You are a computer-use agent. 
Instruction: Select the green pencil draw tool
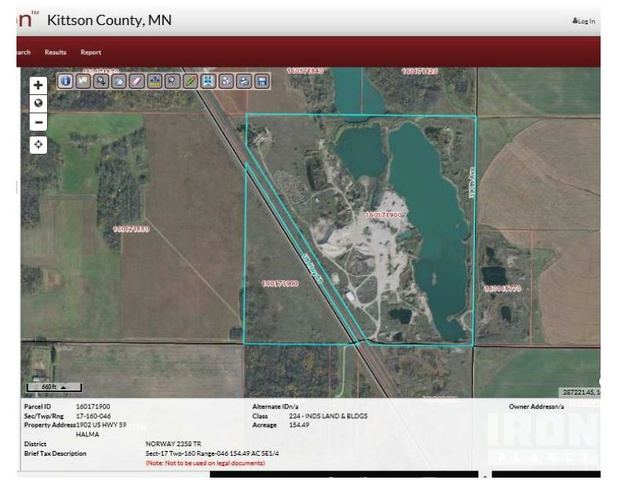190,80
